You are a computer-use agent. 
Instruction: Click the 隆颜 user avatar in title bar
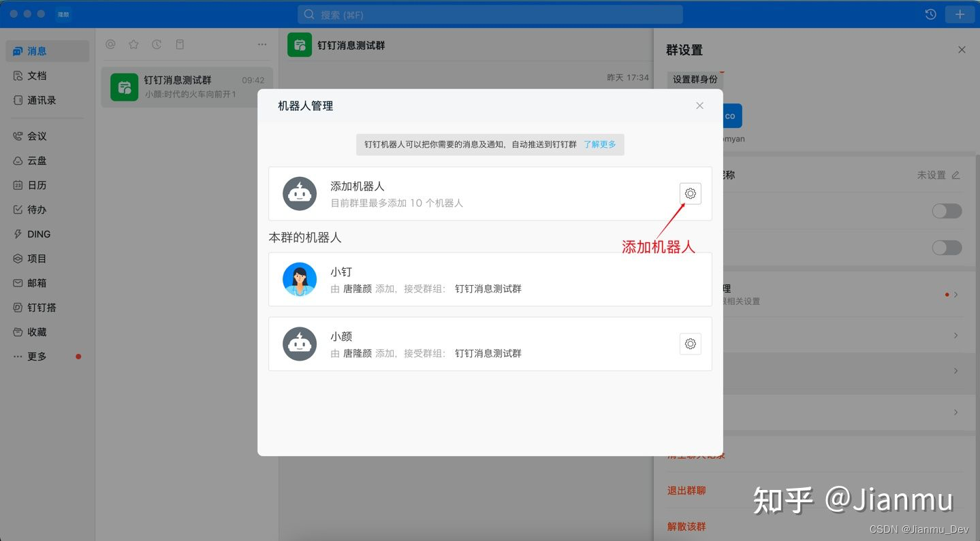(x=63, y=14)
